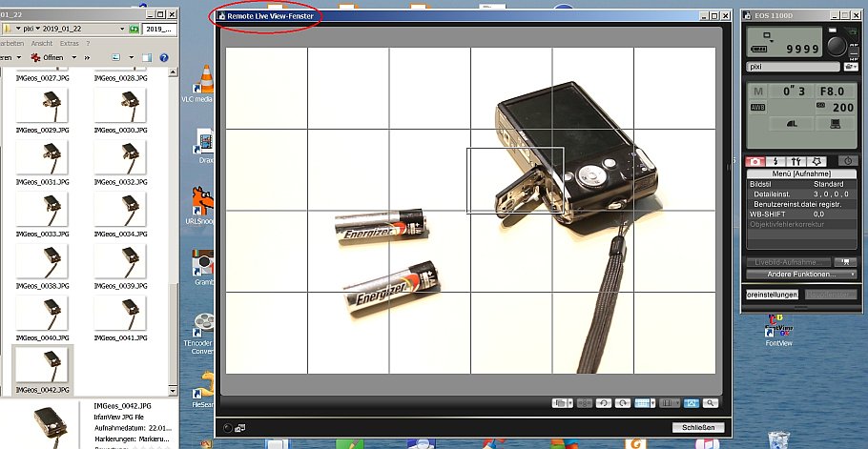Open the ? help menu in file browser
Screen dimensions: 868x449
(88, 43)
